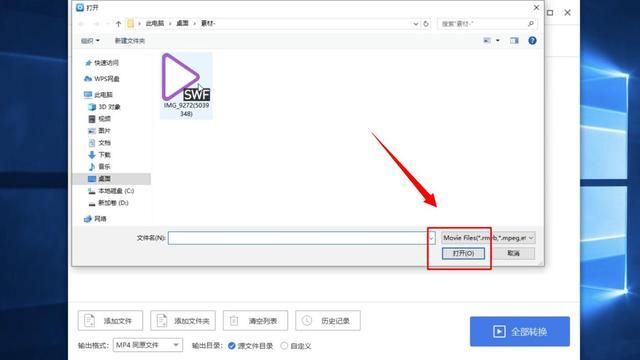Viewport: 640px width, 360px height.
Task: Click the Up one level arrow
Action: click(118, 24)
